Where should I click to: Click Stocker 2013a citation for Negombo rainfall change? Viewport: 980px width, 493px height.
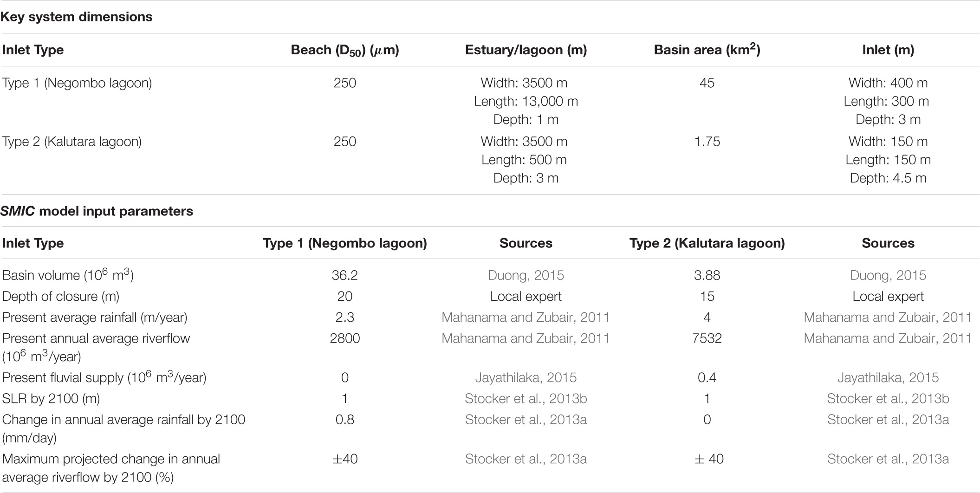[526, 420]
